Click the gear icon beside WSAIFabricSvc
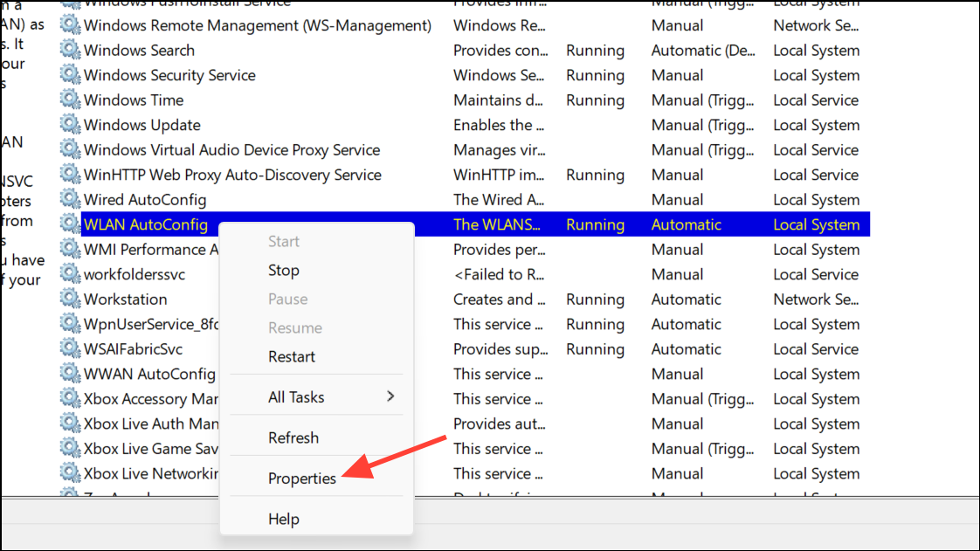The height and width of the screenshot is (551, 980). pos(70,349)
